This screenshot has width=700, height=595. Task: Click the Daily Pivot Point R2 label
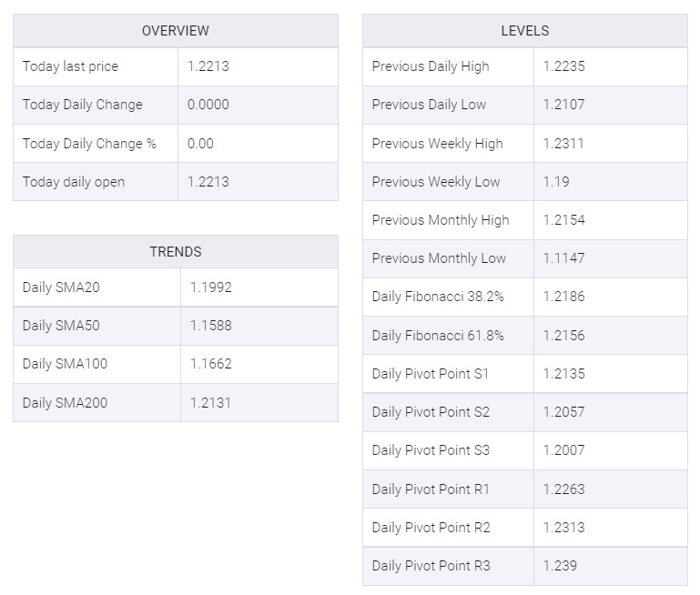(431, 528)
